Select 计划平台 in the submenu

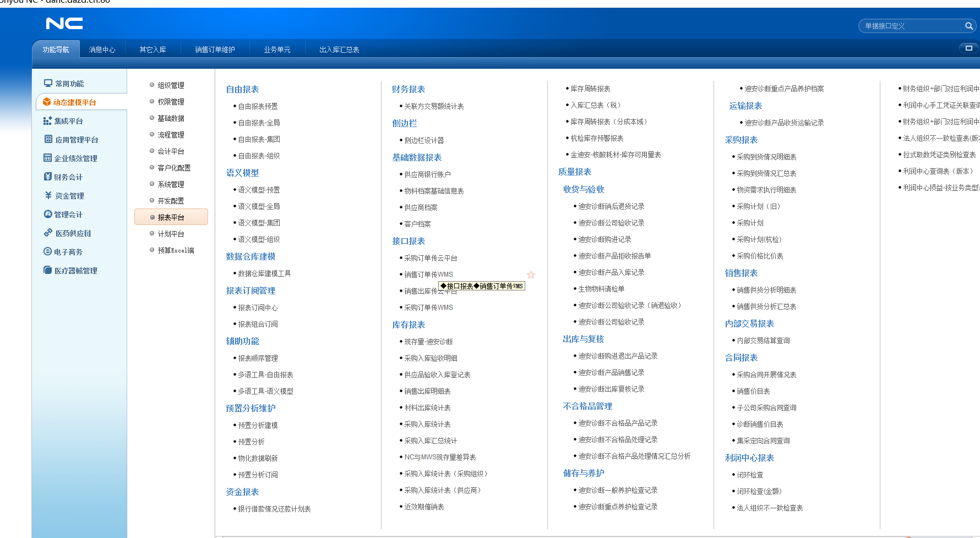(x=171, y=234)
